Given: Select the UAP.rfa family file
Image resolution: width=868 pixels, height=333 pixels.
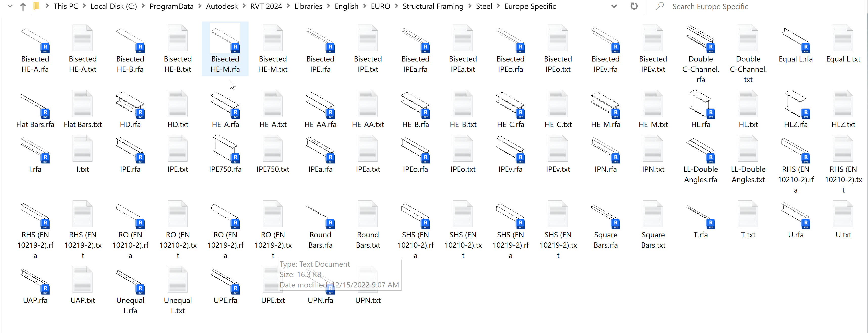Looking at the screenshot, I should pos(35,281).
